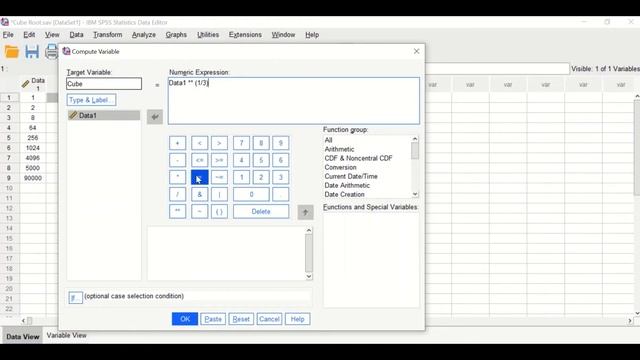Click the less-than keypad button

point(200,143)
